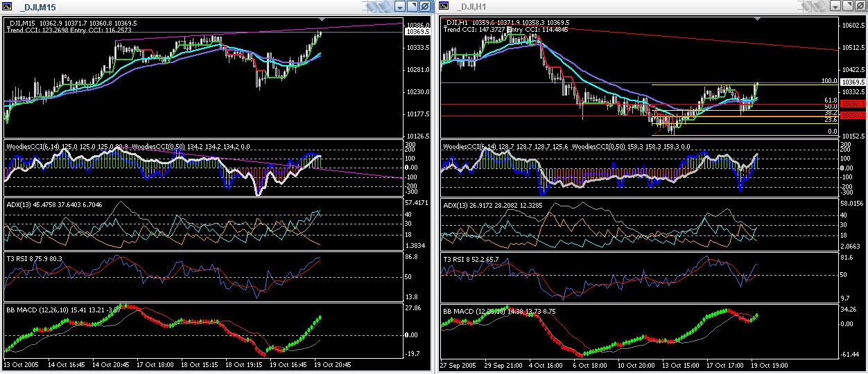868x374 pixels.
Task: Minimize the _DJI,M15 chart window
Action: (401, 6)
